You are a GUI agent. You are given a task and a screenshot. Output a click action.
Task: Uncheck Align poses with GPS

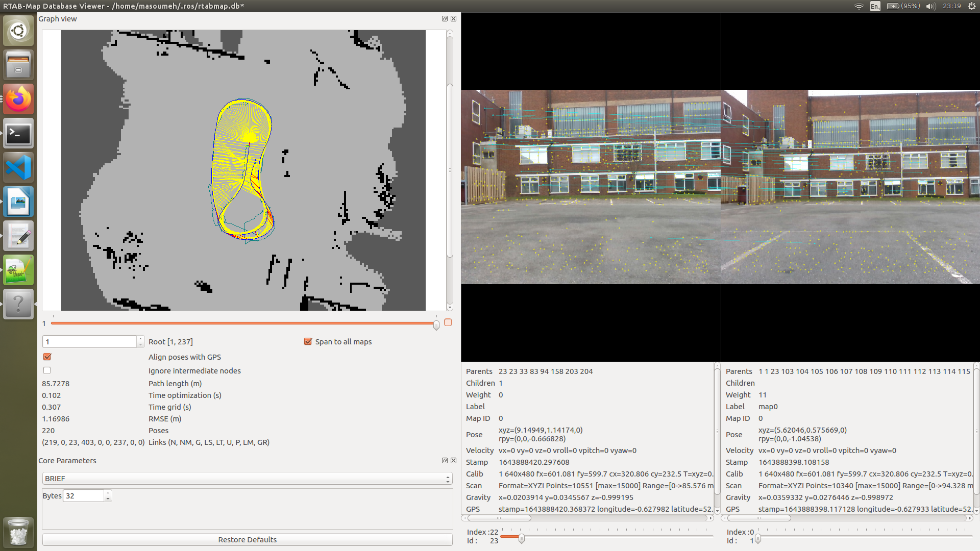click(x=47, y=357)
